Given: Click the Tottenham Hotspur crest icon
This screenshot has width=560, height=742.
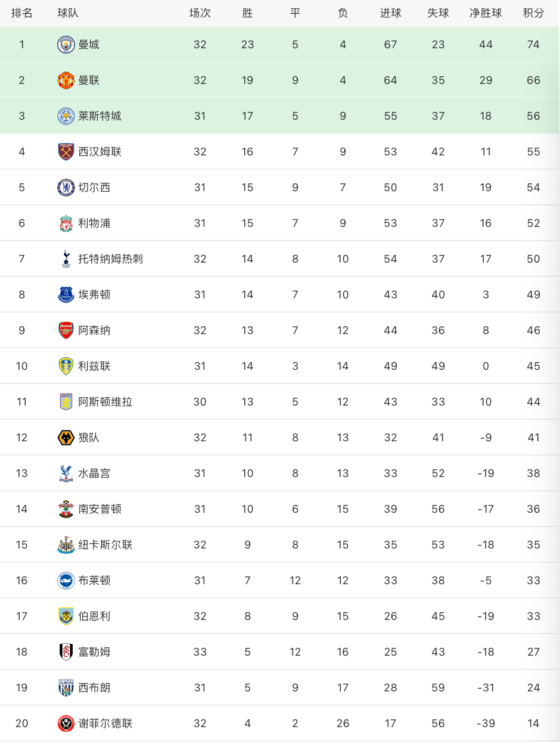Looking at the screenshot, I should coord(66,259).
